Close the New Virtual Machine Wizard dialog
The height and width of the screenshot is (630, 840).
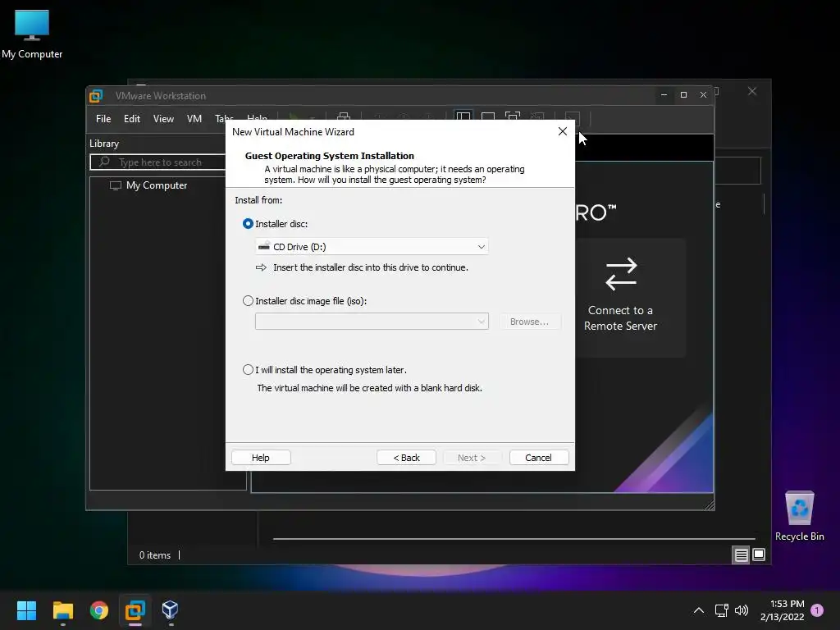point(563,132)
